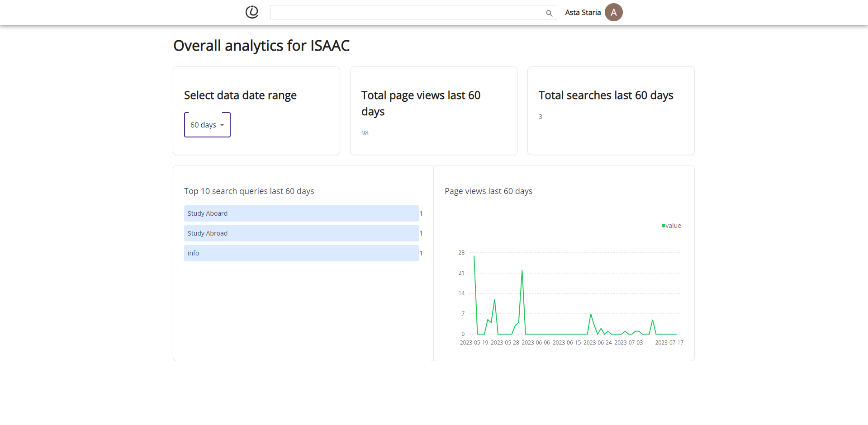Click the search magnifier icon

tap(549, 13)
